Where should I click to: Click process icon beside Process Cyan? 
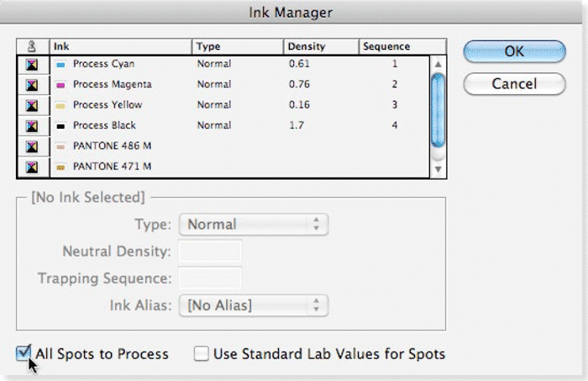click(32, 64)
